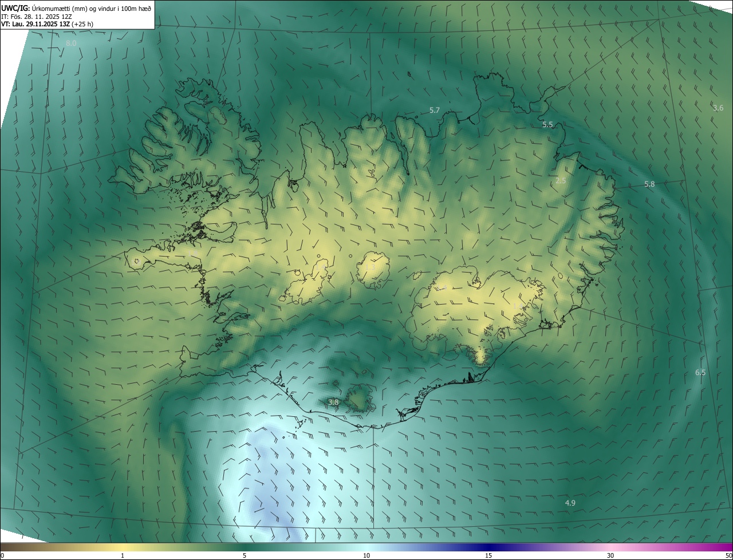Viewport: 733px width, 560px height.
Task: Click the '0' label on the color scale
Action: [x=2, y=555]
